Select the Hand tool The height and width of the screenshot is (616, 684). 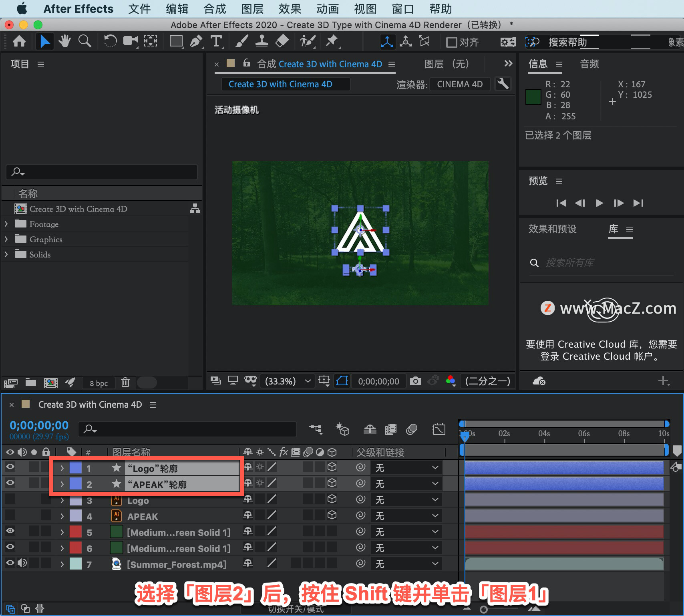(64, 41)
